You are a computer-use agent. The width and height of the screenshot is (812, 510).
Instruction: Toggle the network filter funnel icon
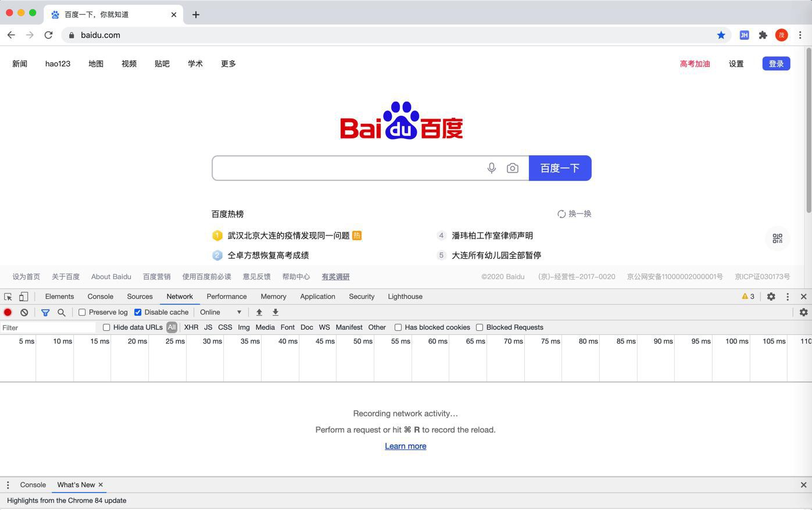pos(45,312)
